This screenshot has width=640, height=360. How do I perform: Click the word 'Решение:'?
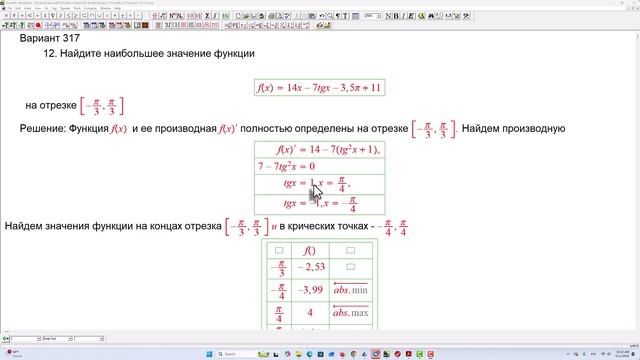42,129
